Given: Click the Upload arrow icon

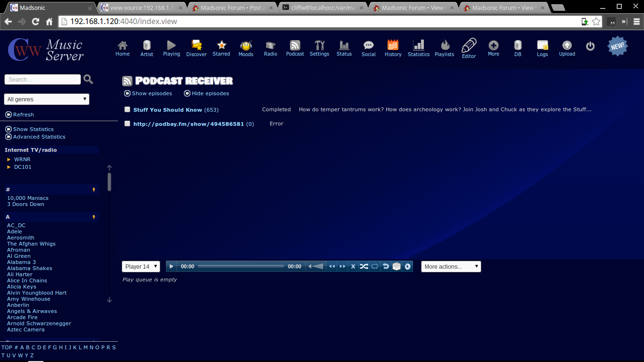Looking at the screenshot, I should (567, 45).
